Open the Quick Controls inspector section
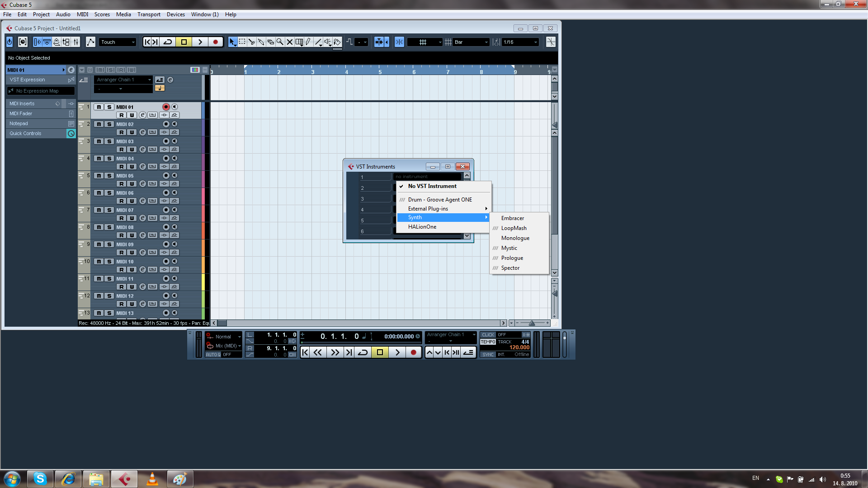Image resolution: width=868 pixels, height=488 pixels. [25, 133]
